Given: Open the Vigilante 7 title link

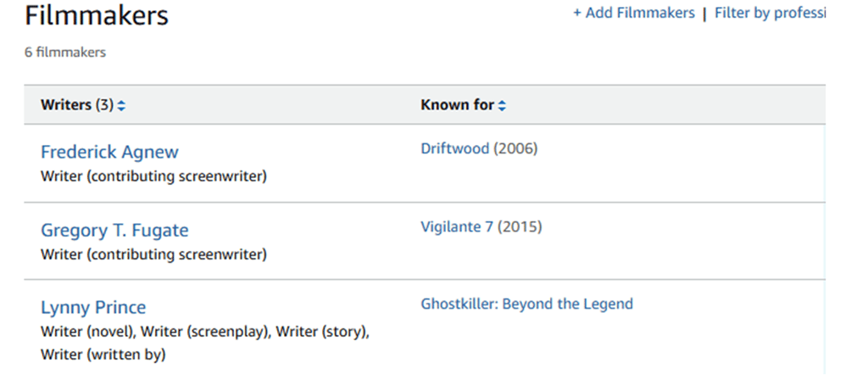Looking at the screenshot, I should point(457,226).
